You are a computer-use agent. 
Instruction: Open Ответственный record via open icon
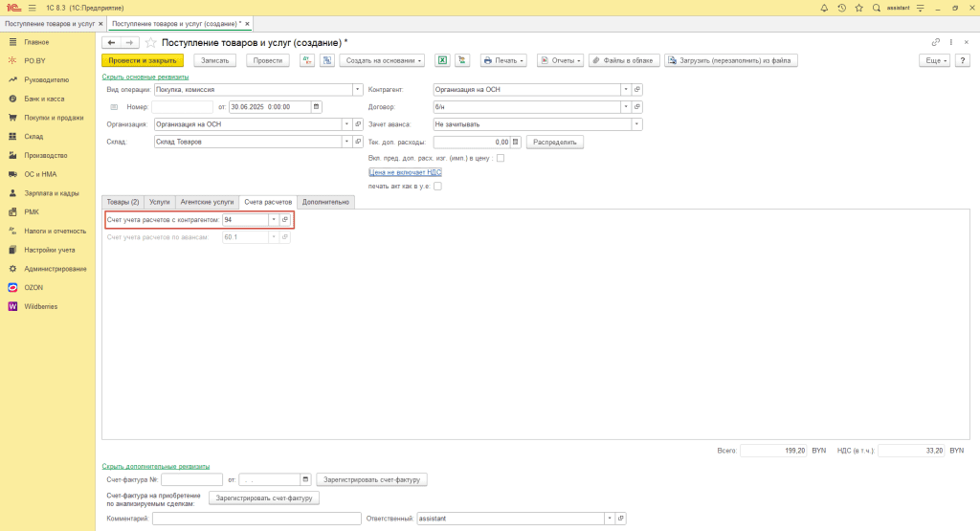point(620,519)
